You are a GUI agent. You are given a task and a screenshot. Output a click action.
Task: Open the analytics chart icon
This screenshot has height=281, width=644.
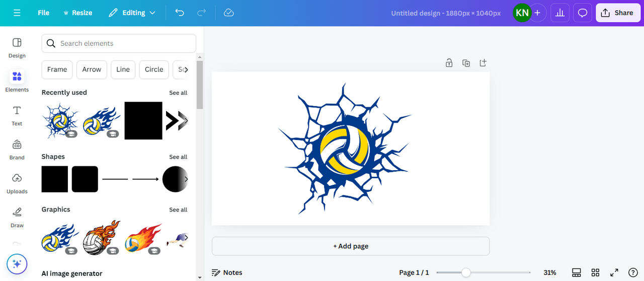point(559,13)
